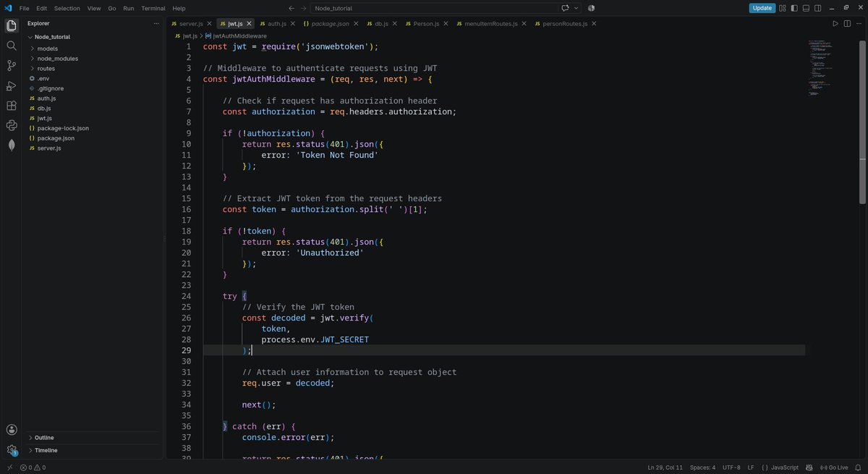Open the Extensions view
Viewport: 868px width, 474px height.
tap(12, 106)
